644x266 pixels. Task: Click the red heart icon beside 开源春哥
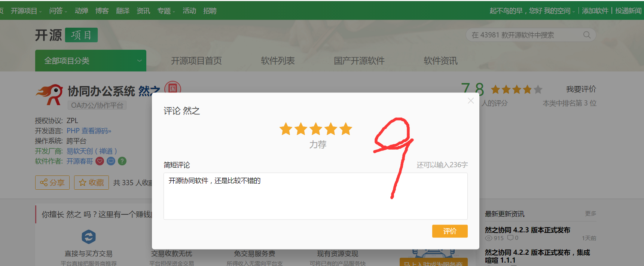(100, 161)
